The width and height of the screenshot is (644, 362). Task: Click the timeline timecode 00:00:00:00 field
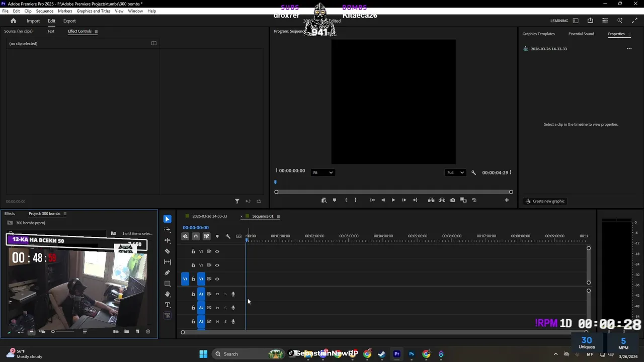[196, 228]
